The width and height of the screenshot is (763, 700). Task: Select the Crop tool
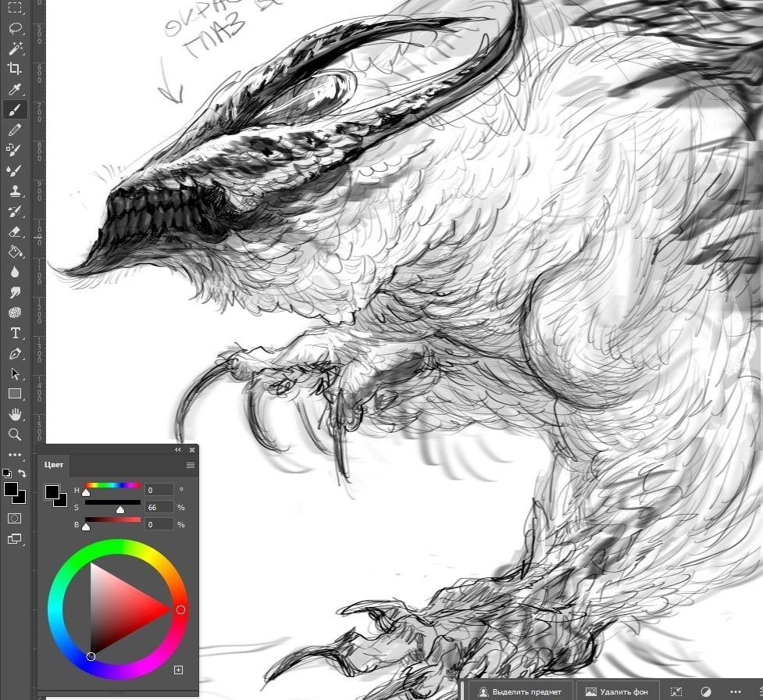click(15, 69)
